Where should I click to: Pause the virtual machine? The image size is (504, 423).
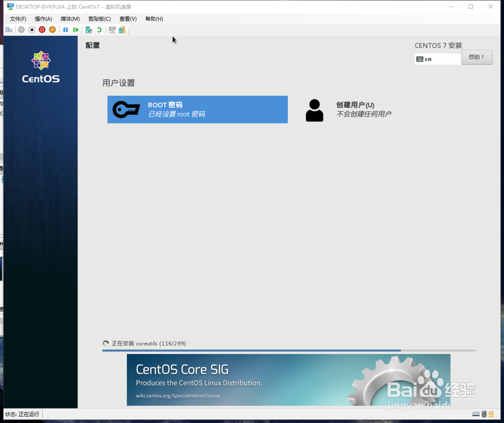click(x=65, y=29)
